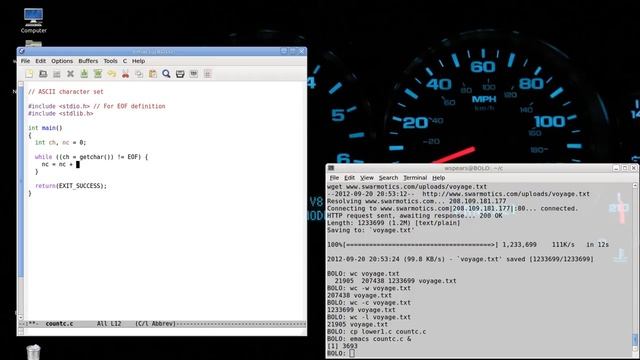This screenshot has height=360, width=640.
Task: Click the last icon in the Emacs toolbar
Action: point(207,74)
